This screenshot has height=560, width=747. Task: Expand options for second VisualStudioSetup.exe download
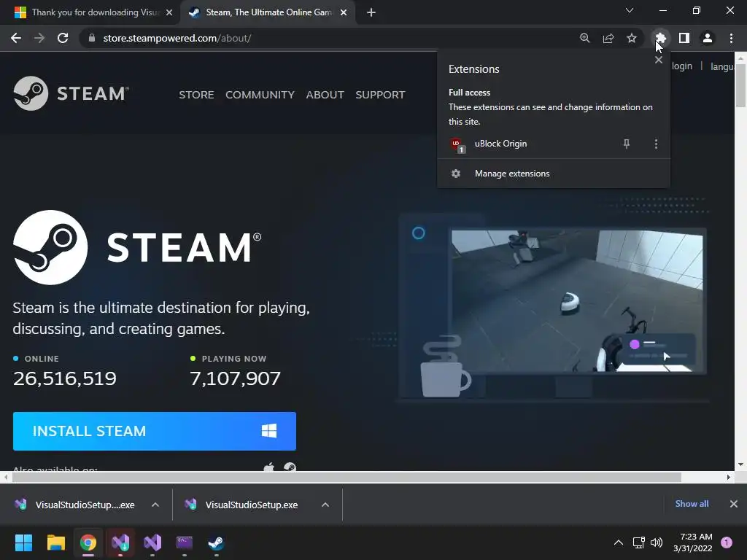[x=325, y=505]
